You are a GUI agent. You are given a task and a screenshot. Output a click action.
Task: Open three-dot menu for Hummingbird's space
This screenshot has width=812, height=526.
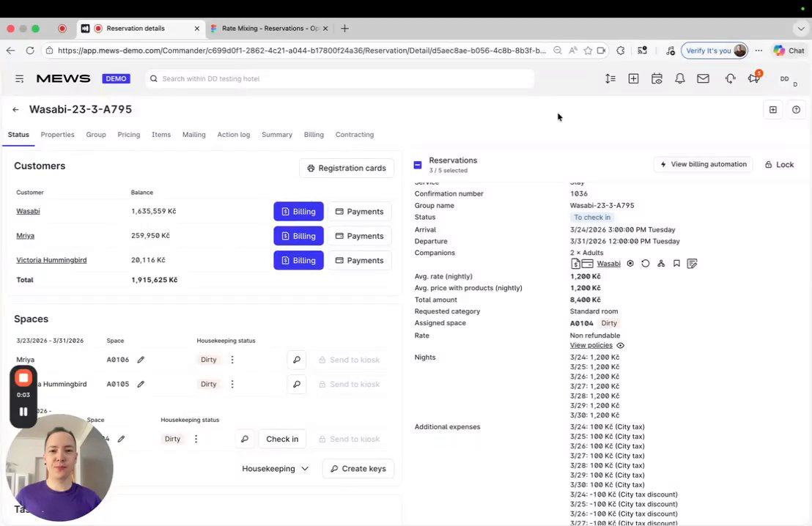[232, 384]
